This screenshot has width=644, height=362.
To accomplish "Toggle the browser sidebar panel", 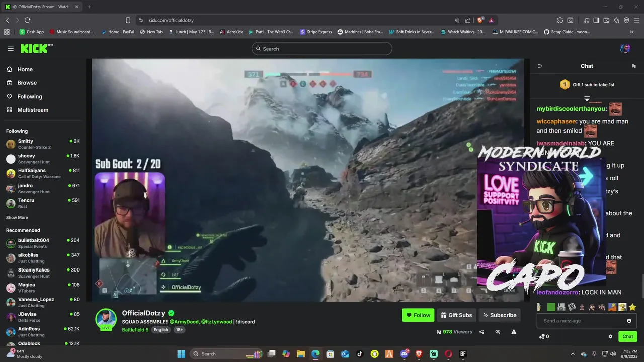I will [596, 20].
